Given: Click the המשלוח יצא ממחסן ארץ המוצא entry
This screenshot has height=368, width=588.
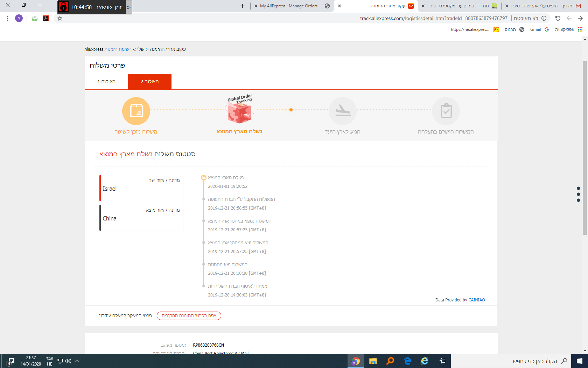Looking at the screenshot, I should tap(238, 243).
